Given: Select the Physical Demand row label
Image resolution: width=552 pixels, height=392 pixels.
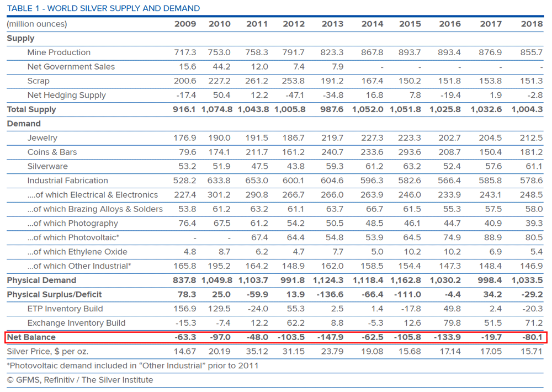Looking at the screenshot, I should pyautogui.click(x=41, y=280).
